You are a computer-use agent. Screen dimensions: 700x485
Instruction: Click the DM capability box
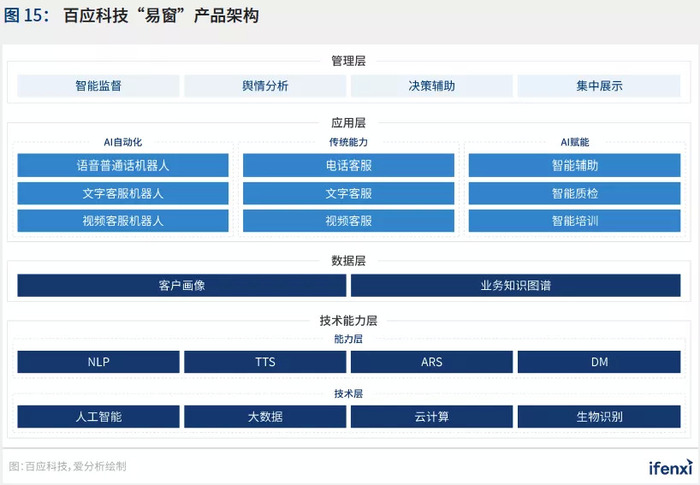[599, 362]
